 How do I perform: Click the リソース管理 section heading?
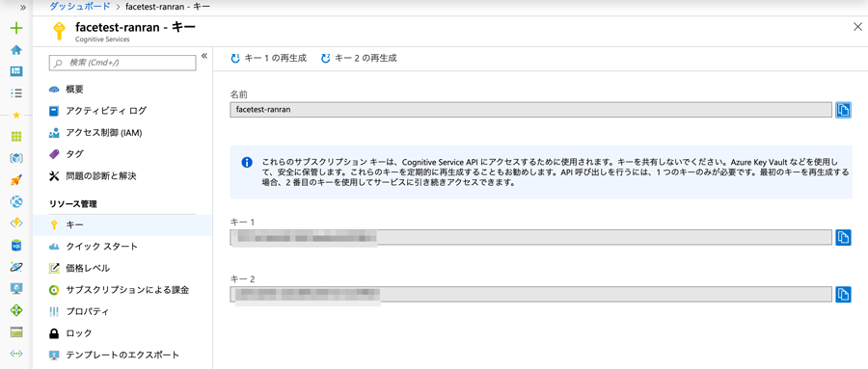pos(73,204)
